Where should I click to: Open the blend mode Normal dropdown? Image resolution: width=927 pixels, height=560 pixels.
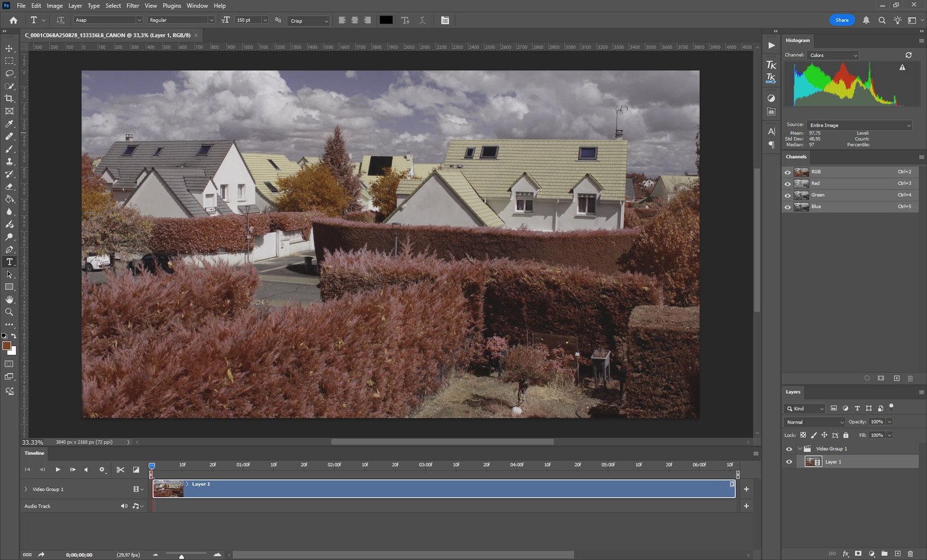(814, 422)
